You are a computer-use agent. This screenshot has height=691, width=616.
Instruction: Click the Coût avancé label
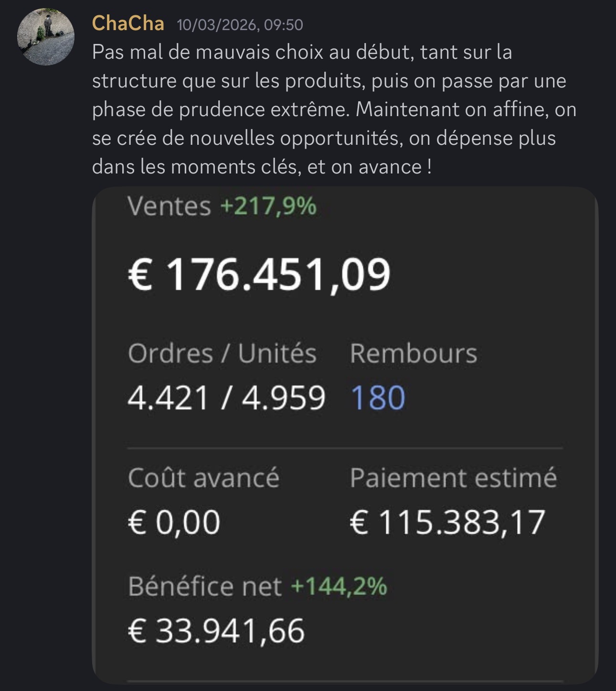tap(203, 478)
